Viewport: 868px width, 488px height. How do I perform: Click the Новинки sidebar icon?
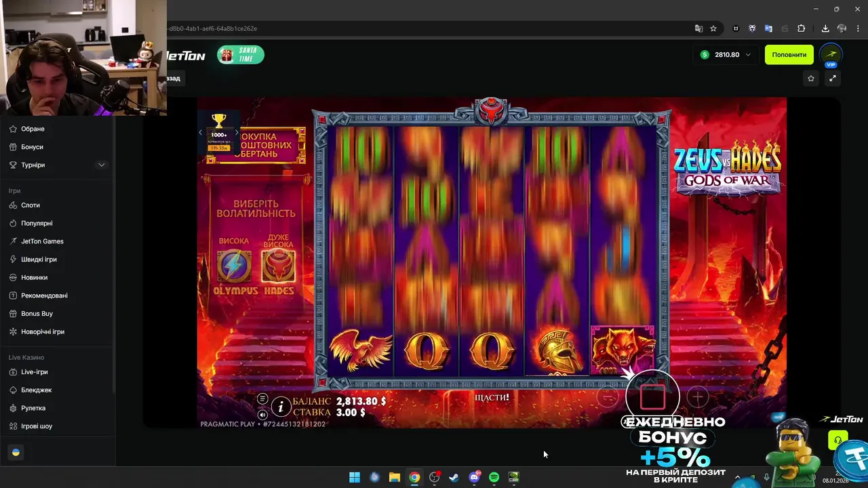14,277
